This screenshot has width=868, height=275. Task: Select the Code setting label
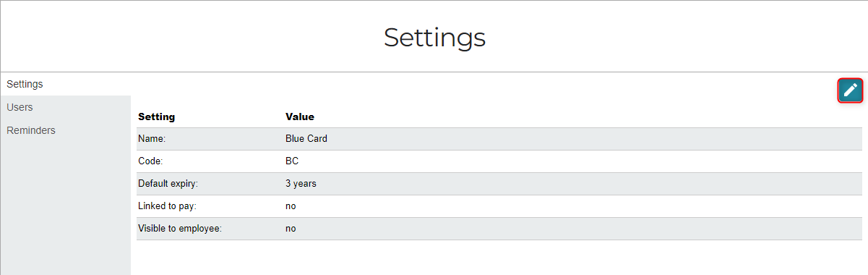pyautogui.click(x=150, y=161)
